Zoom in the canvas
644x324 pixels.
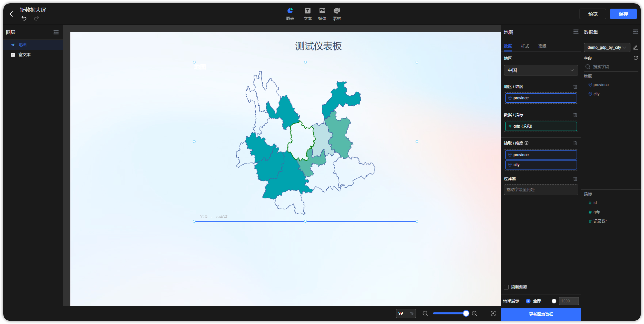coord(474,313)
